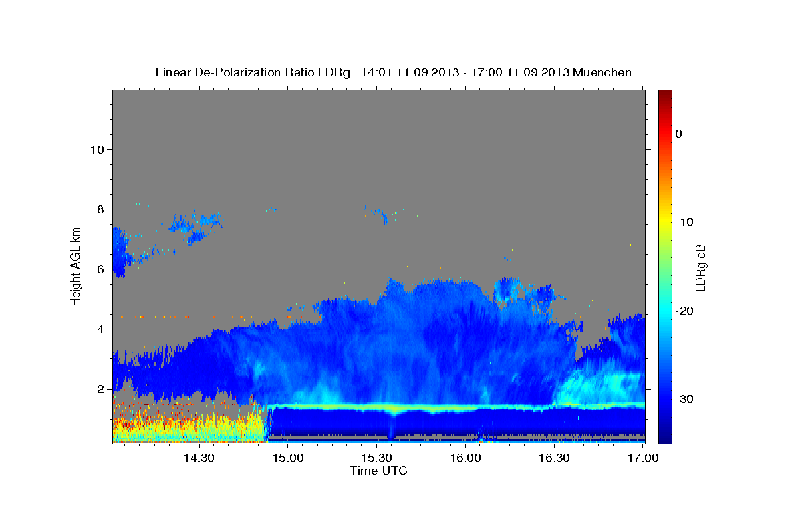Click the dark blue bottom of the colorbar
Screen dimensions: 798x532
click(665, 436)
